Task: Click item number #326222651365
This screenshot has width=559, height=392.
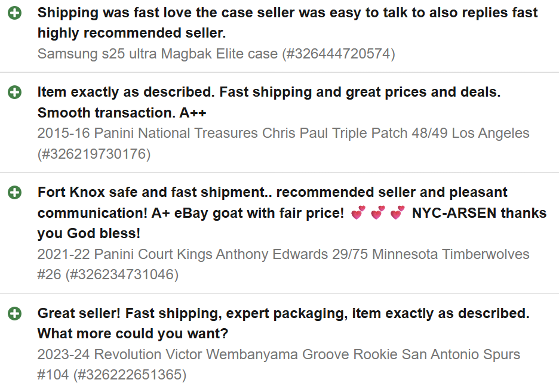Action: click(130, 375)
